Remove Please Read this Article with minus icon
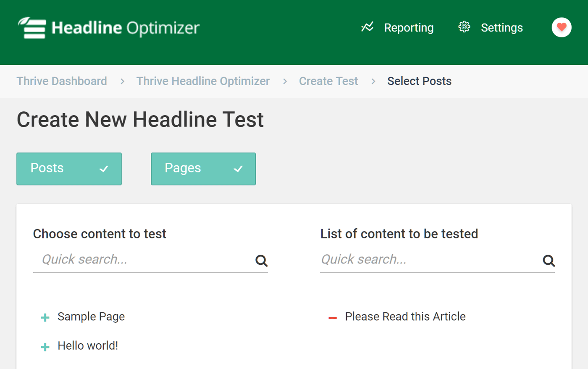 333,318
